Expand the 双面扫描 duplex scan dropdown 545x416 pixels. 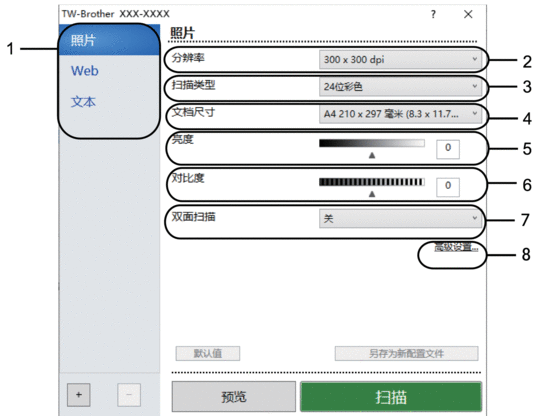point(400,218)
